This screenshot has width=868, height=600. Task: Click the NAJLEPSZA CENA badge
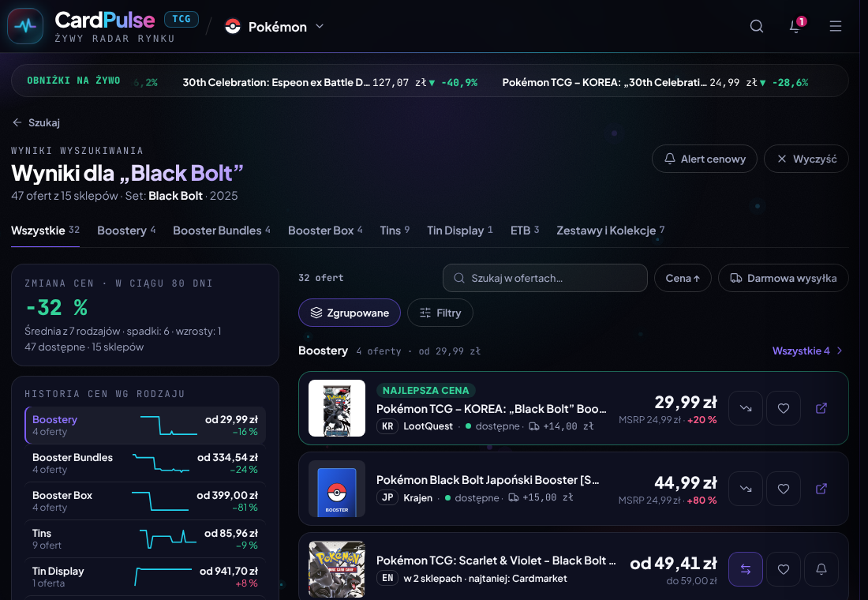pyautogui.click(x=425, y=391)
